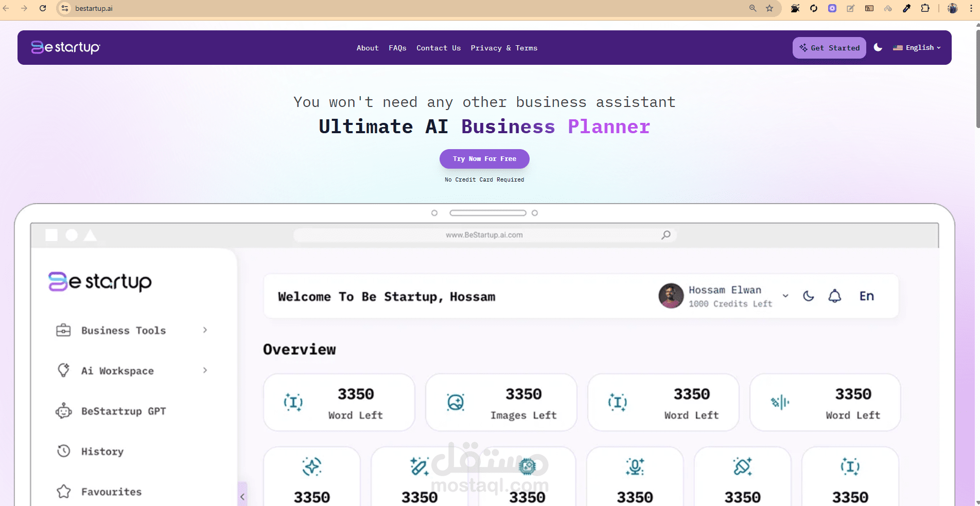Image resolution: width=980 pixels, height=506 pixels.
Task: Click the search magnifier in the mockup address bar
Action: tap(665, 234)
